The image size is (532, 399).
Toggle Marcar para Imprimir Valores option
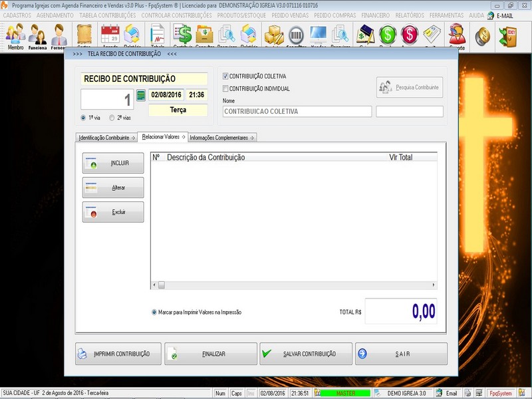pos(154,312)
